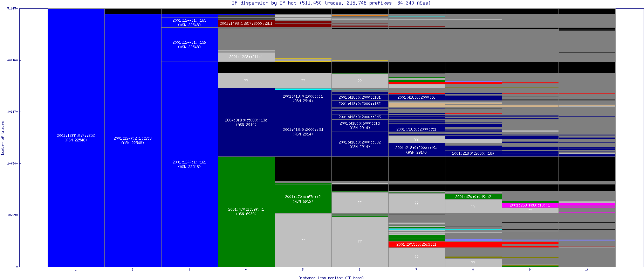Click the block labeled 2001:12ff:0:7::252
The height and width of the screenshot is (280, 644).
point(76,138)
